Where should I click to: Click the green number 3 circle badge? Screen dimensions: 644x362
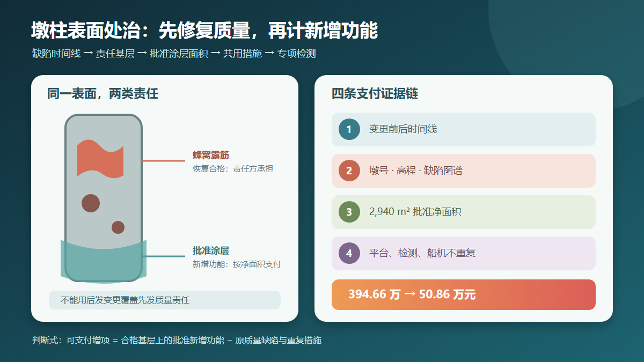click(349, 212)
